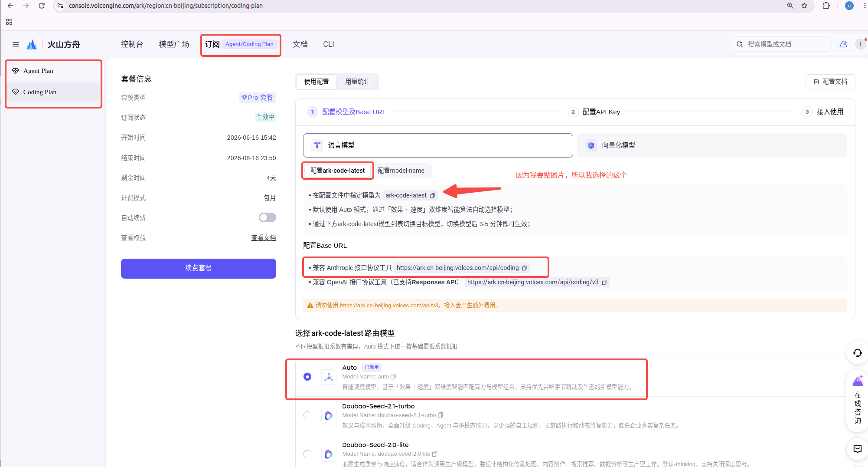
Task: Switch to the 使用配置 tab
Action: [x=317, y=82]
